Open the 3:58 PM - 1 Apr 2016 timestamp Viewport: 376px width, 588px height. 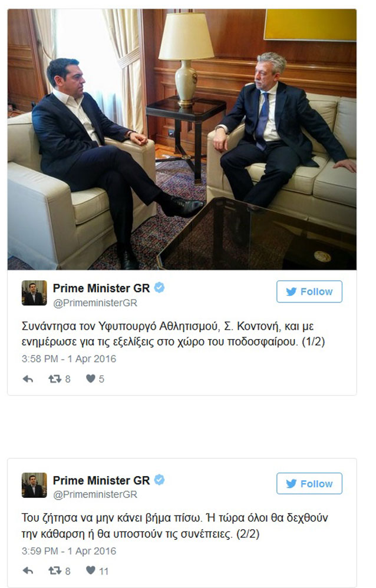coord(69,359)
